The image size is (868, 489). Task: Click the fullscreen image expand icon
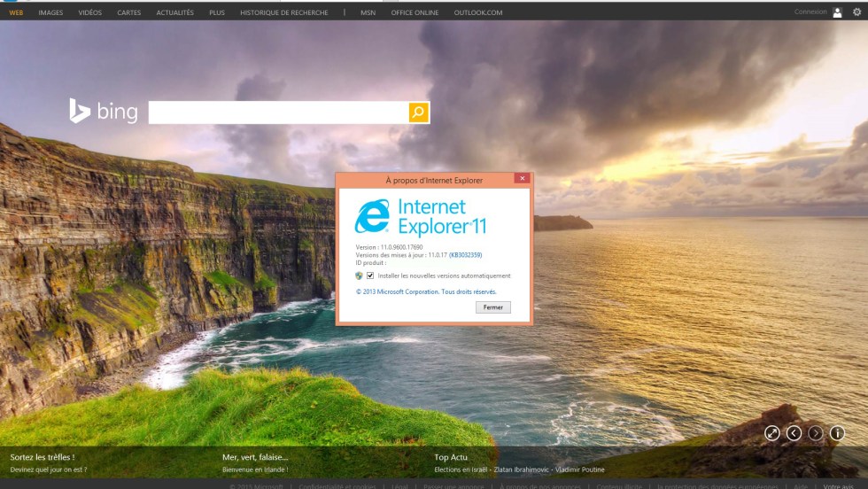click(x=772, y=433)
